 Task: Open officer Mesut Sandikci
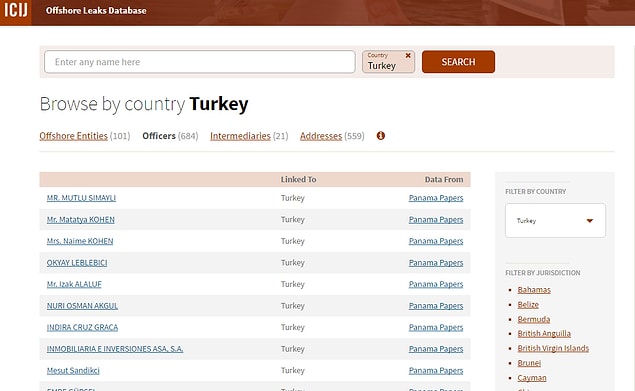[73, 370]
